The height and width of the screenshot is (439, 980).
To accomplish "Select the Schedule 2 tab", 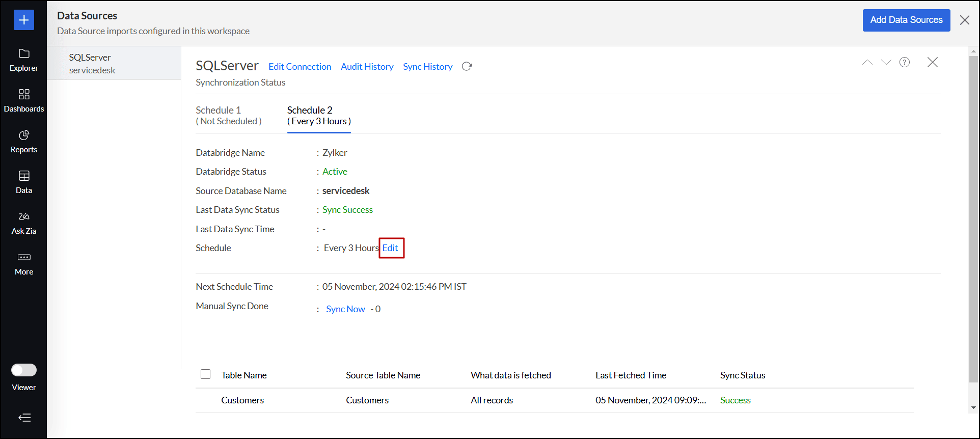I will point(319,116).
